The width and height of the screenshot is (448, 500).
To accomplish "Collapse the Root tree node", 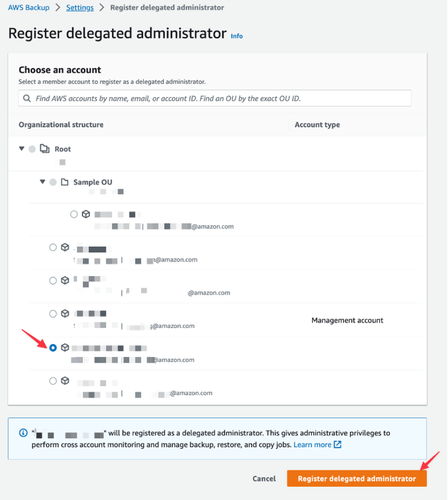I will pyautogui.click(x=21, y=148).
